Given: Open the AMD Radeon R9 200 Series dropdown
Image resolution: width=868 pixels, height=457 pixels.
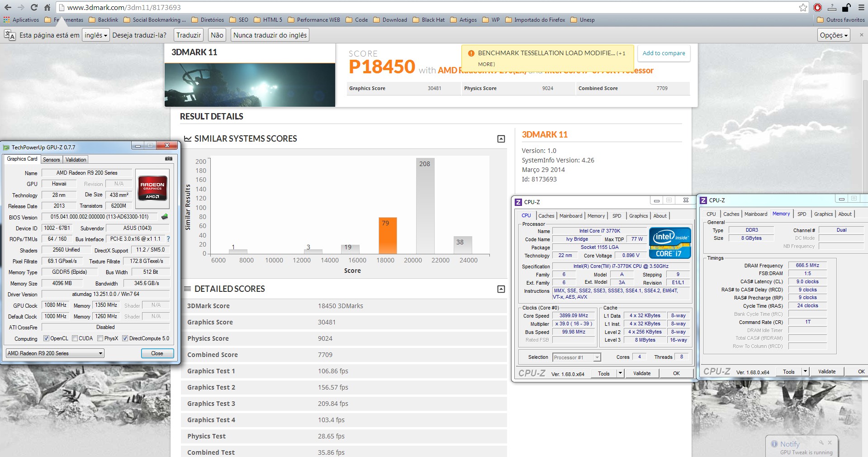Looking at the screenshot, I should [55, 353].
